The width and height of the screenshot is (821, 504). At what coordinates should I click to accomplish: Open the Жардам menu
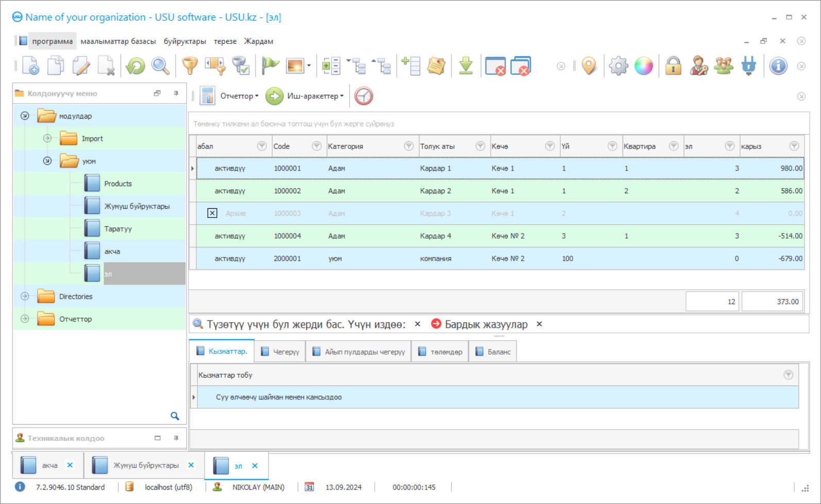[x=259, y=41]
